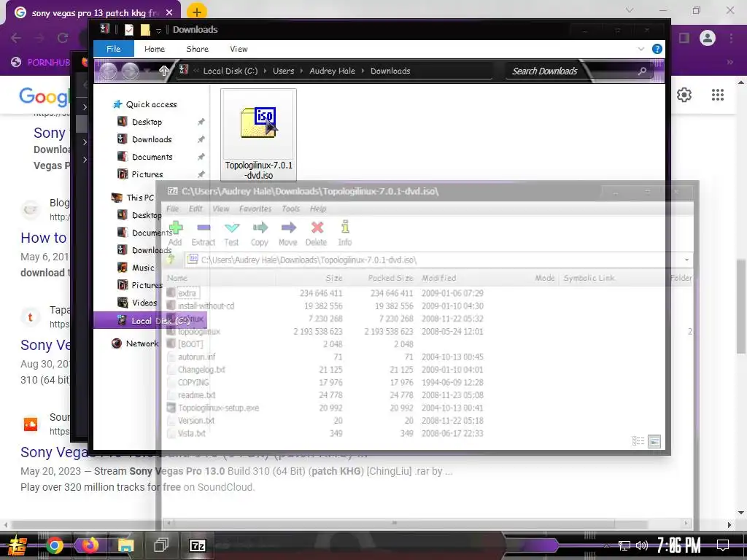
Task: Show hidden system tray icons
Action: 605,545
